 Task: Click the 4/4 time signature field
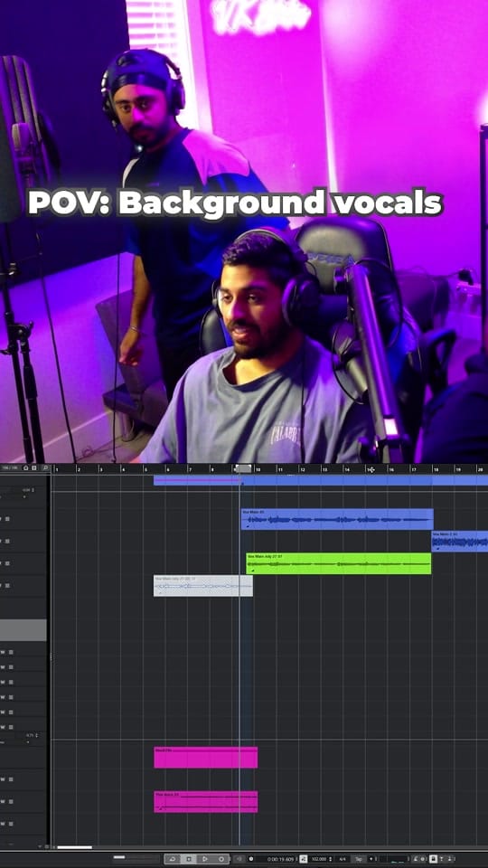343,859
